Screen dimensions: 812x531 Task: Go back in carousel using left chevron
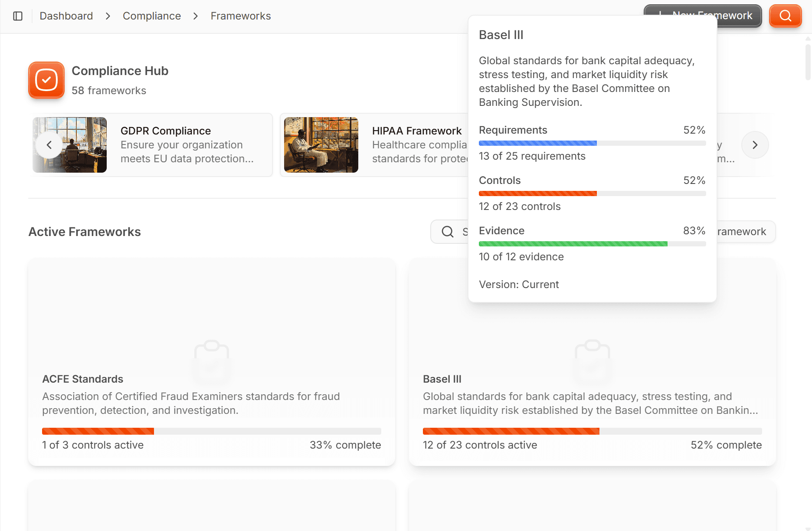(x=49, y=145)
